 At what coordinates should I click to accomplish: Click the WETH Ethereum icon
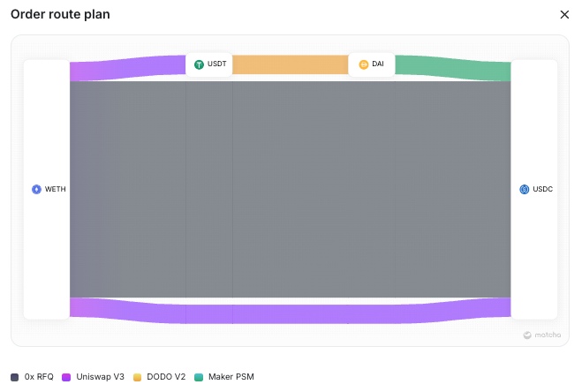tap(36, 189)
